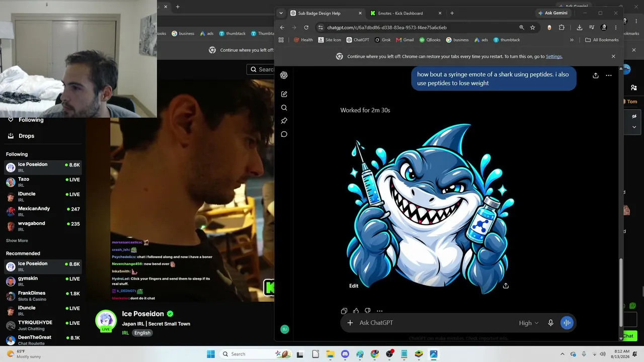Viewport: 644px width, 362px height.
Task: Open the Windows Start menu
Action: coord(211,354)
